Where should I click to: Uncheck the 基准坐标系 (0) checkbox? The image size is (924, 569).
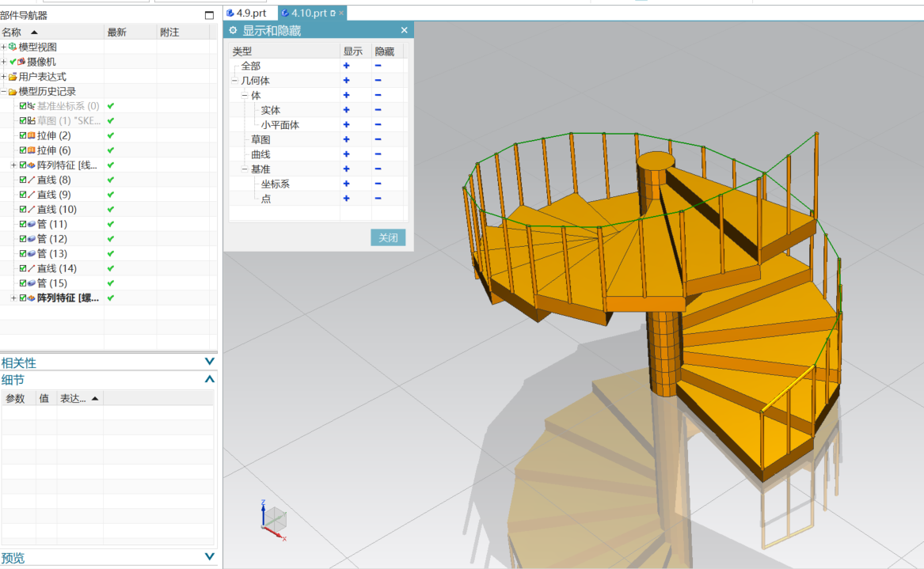click(23, 106)
